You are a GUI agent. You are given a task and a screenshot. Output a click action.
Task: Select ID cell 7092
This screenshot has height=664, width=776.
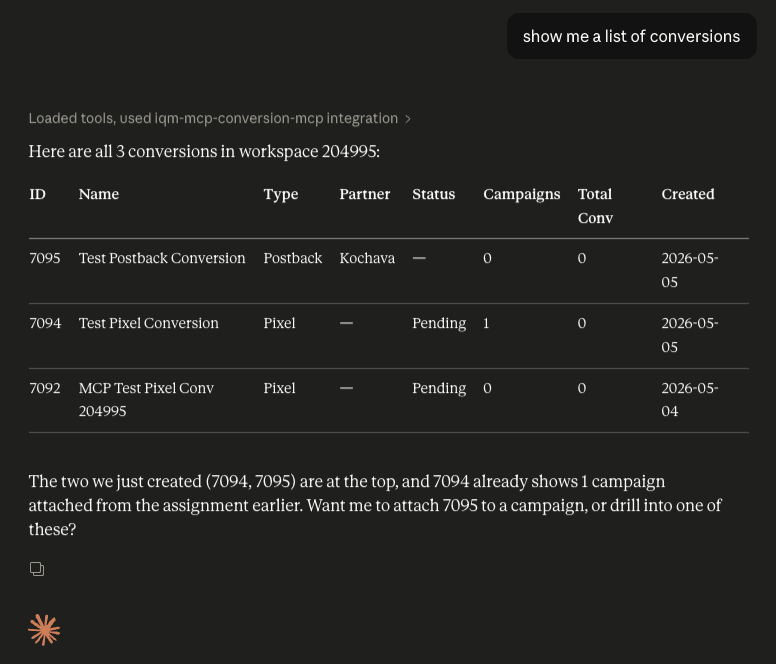click(x=45, y=388)
